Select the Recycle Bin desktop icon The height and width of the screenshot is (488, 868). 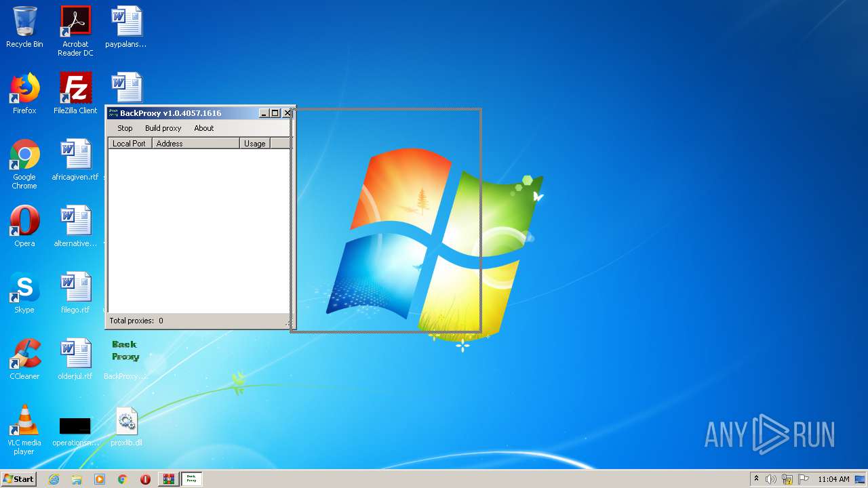(x=24, y=27)
